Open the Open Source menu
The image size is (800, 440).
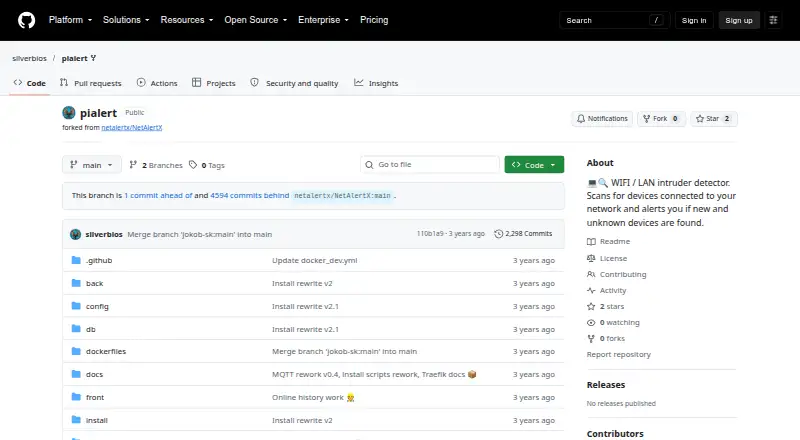[256, 20]
